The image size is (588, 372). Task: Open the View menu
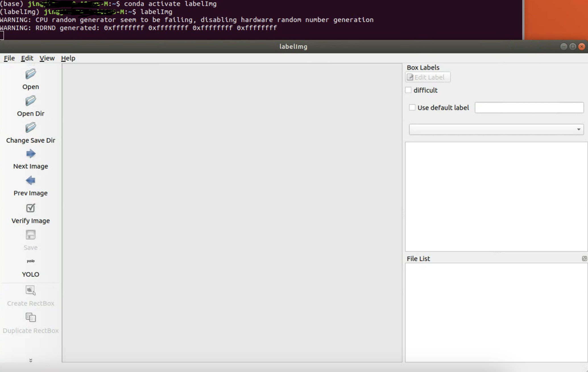point(47,58)
